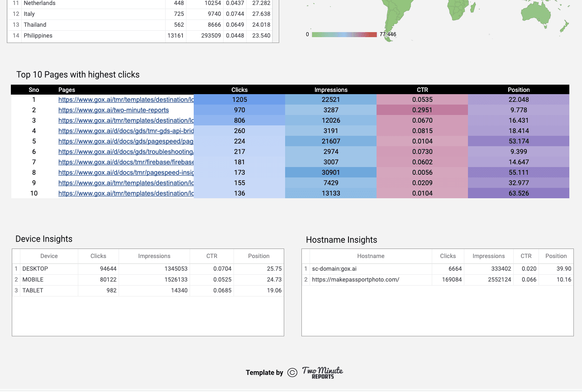Screen dimensions: 582x392
Task: Click the Two Minute Reports logo
Action: (x=323, y=373)
